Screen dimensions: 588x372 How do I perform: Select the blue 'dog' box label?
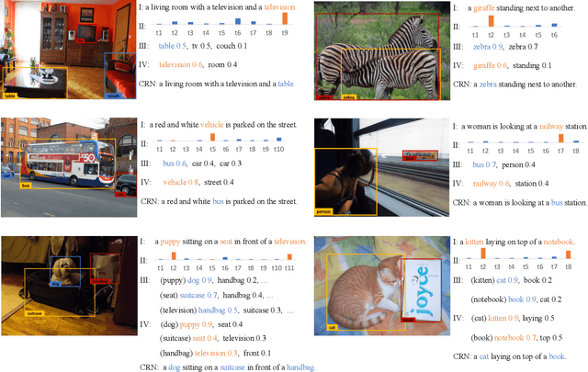pyautogui.click(x=55, y=284)
